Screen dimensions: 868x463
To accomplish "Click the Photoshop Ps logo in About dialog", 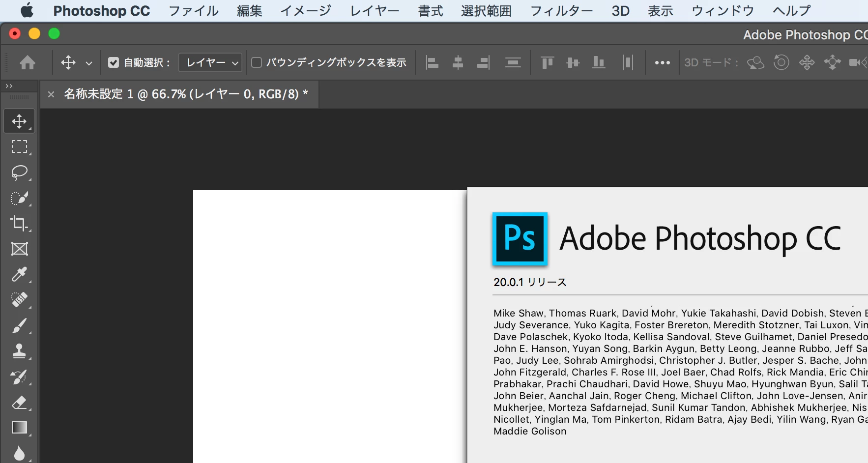I will coord(520,239).
